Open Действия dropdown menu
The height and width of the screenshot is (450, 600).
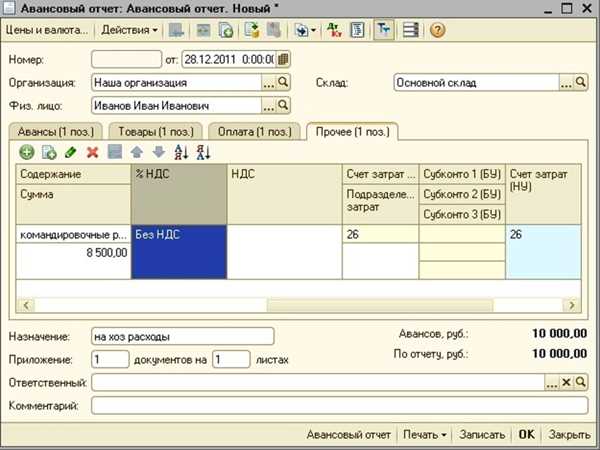(x=129, y=30)
